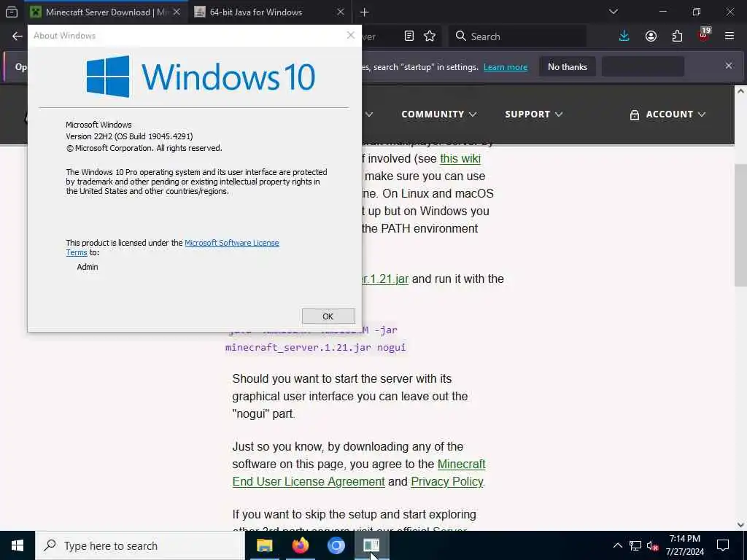Open Firefox from the taskbar
This screenshot has width=747, height=560.
click(300, 545)
